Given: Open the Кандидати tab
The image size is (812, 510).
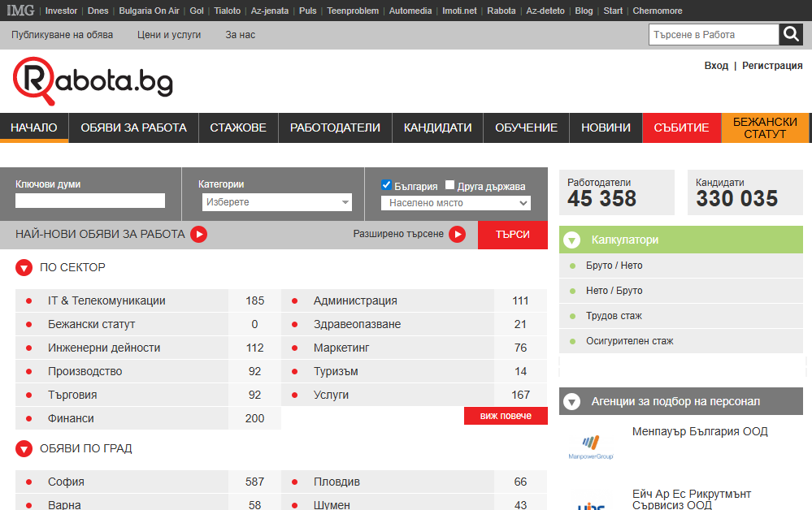Looking at the screenshot, I should click(x=437, y=127).
